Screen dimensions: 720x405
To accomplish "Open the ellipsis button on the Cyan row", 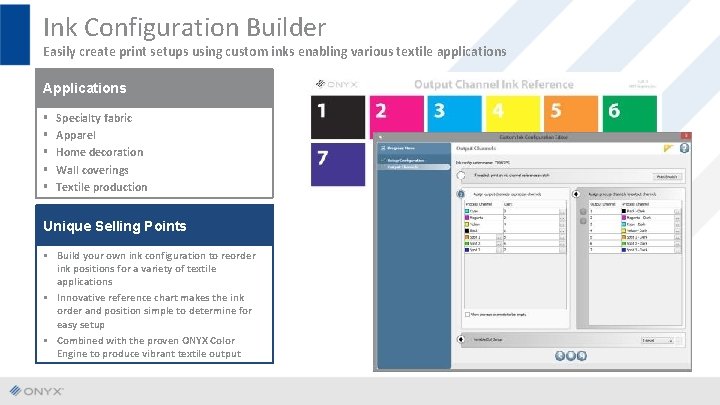I will [x=562, y=212].
